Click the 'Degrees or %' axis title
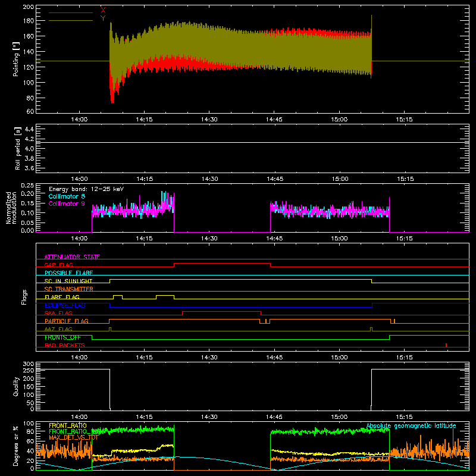This screenshot has width=476, height=476. pyautogui.click(x=16, y=446)
